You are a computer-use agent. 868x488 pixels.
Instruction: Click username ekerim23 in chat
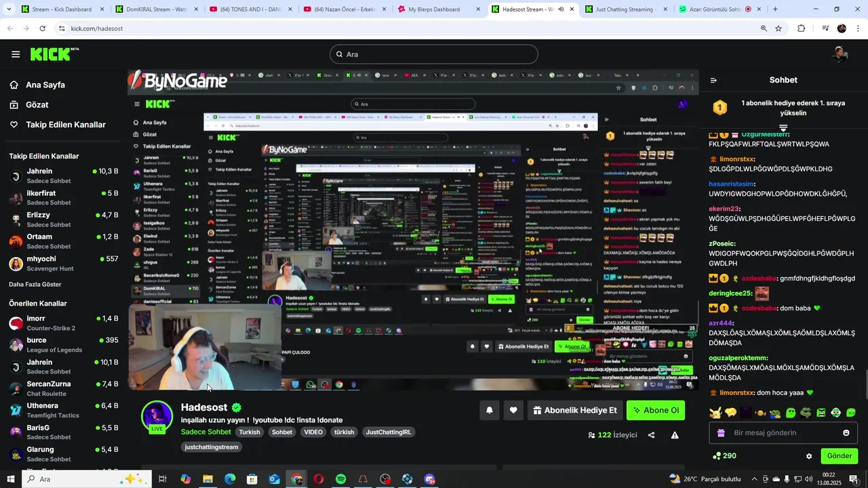coord(724,209)
